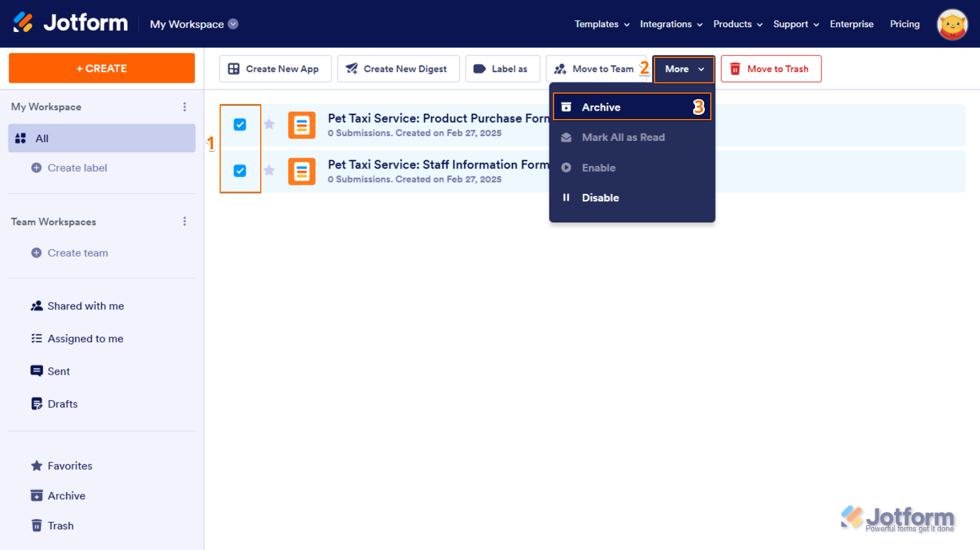The height and width of the screenshot is (550, 980).
Task: Click the Shared with me people icon
Action: click(x=37, y=306)
